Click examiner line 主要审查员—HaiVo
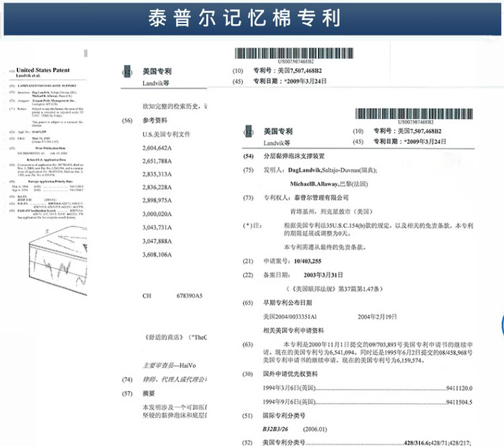 [x=169, y=365]
